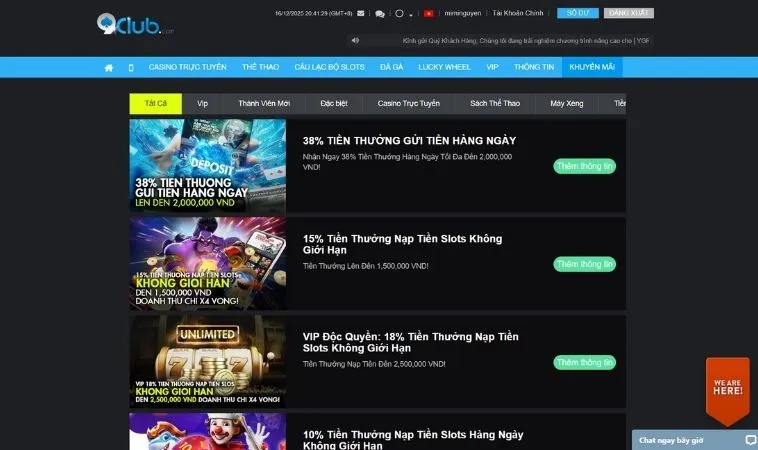758x450 pixels.
Task: Open KHUYẾN MÃI menu
Action: (x=592, y=67)
